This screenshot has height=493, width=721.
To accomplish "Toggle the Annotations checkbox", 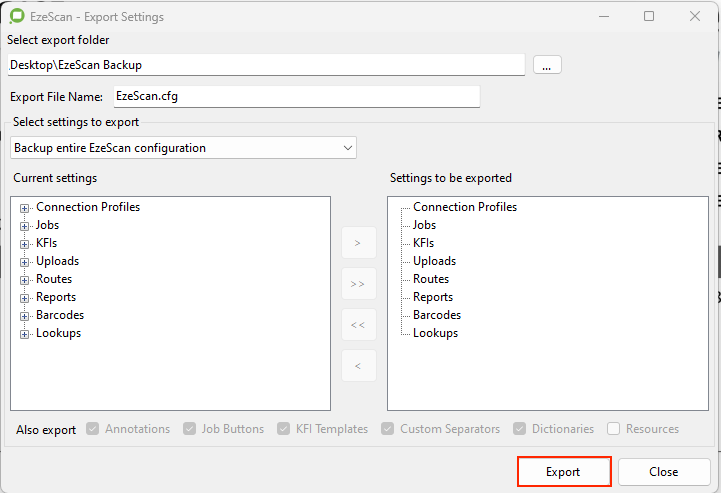I will (93, 429).
